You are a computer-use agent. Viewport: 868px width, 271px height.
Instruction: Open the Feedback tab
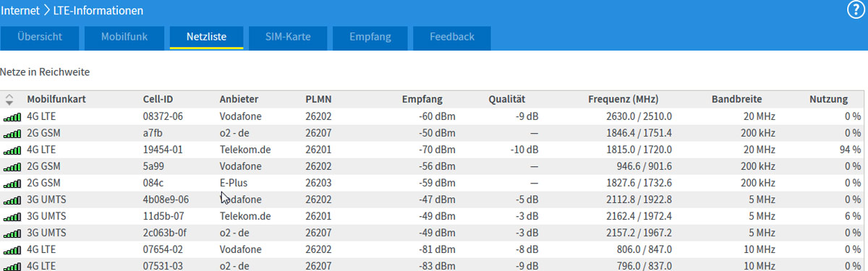click(x=452, y=38)
